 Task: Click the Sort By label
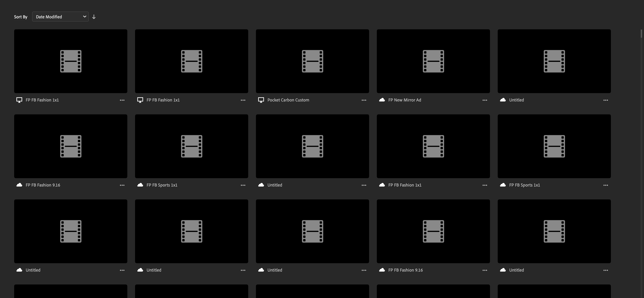point(21,17)
